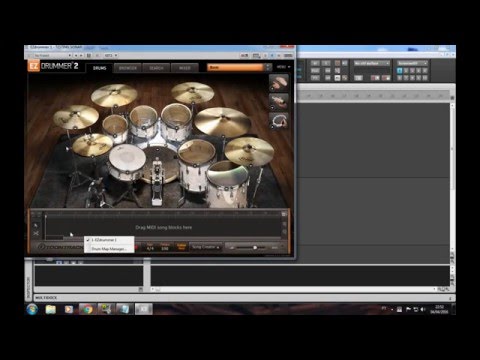Choose Drum Map Manager from the popup menu
Screen dimensions: 480x360
click(109, 249)
